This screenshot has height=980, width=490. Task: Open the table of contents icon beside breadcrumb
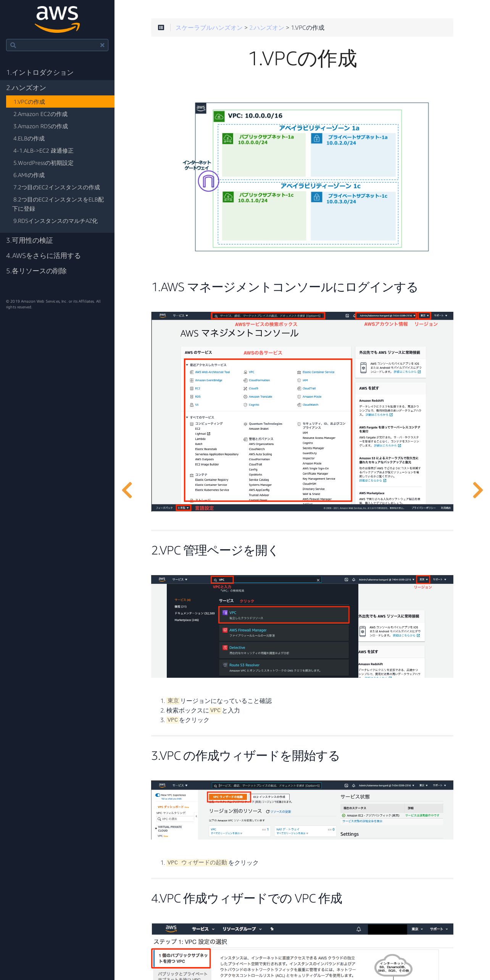[161, 27]
